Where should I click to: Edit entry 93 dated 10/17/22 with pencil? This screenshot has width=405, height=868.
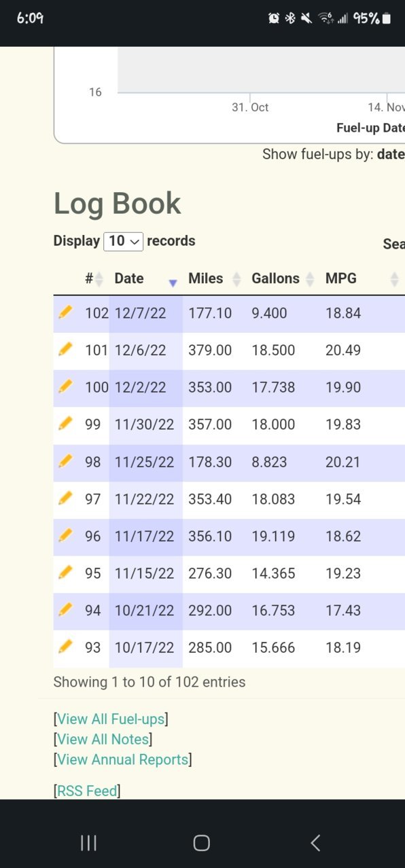[65, 647]
